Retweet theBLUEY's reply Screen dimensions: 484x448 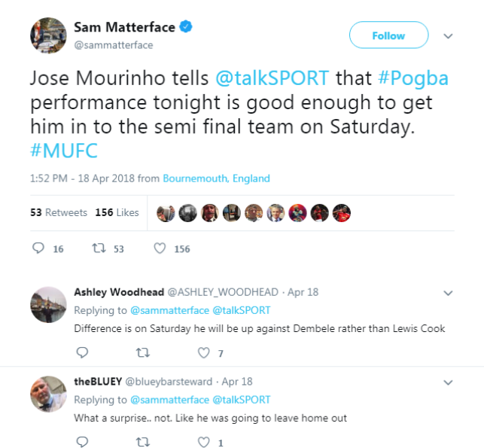[x=142, y=442]
